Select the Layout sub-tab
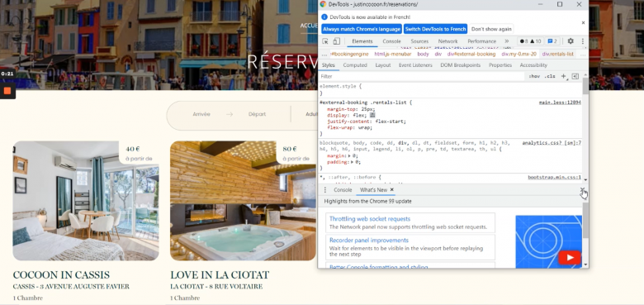 coord(383,65)
